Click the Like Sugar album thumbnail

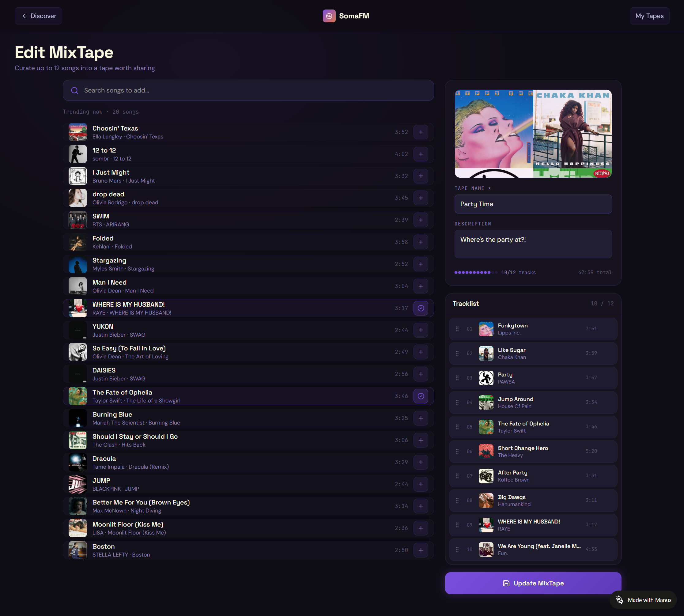[x=486, y=353]
